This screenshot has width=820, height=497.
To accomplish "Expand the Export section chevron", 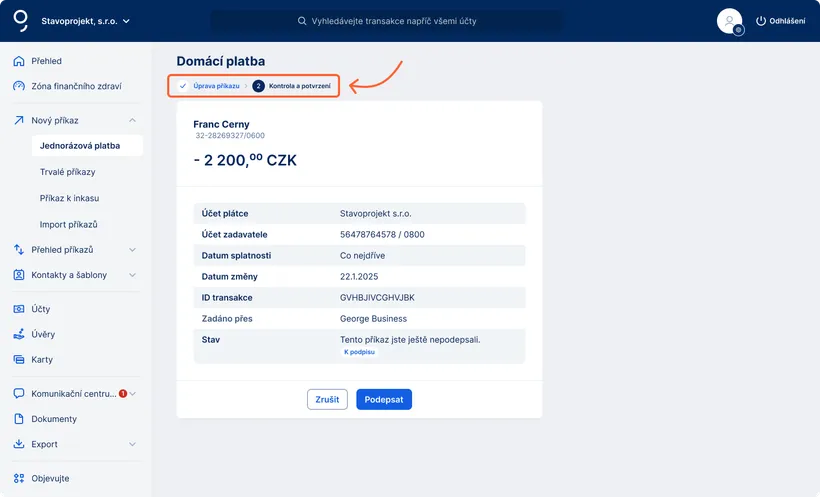I will (133, 444).
